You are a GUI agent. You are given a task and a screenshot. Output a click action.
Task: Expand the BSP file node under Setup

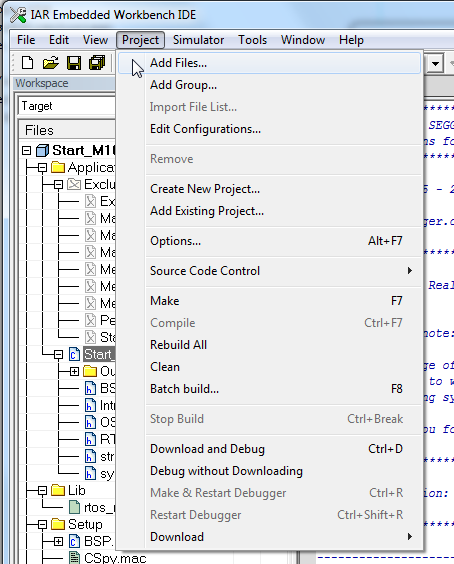click(x=58, y=541)
